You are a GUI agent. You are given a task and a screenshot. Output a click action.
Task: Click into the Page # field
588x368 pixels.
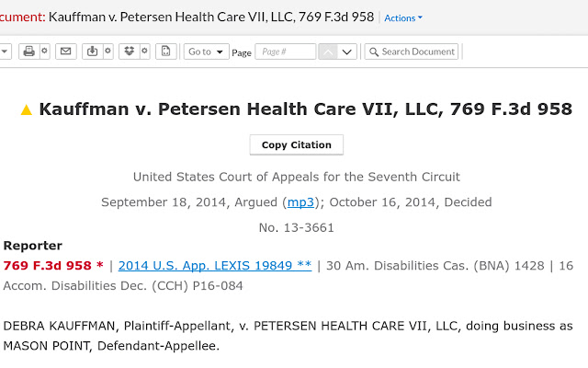pos(286,52)
